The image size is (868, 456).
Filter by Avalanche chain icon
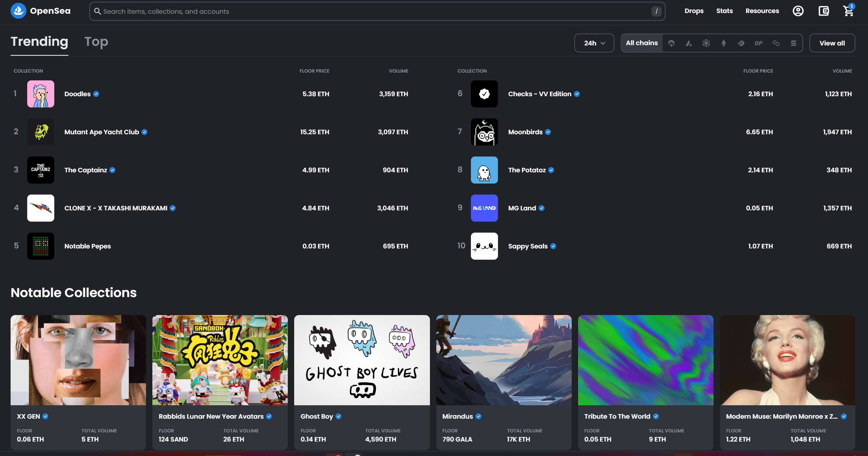[688, 43]
